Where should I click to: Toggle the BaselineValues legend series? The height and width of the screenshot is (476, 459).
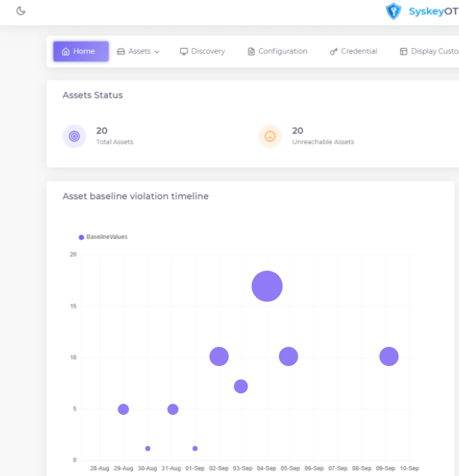pyautogui.click(x=106, y=237)
